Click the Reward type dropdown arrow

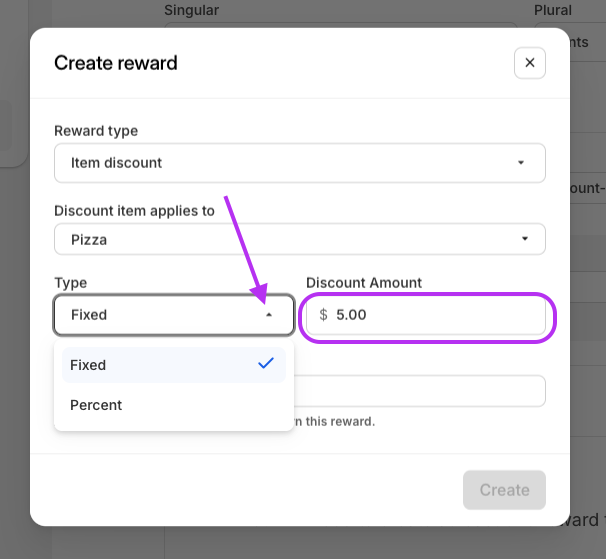521,163
